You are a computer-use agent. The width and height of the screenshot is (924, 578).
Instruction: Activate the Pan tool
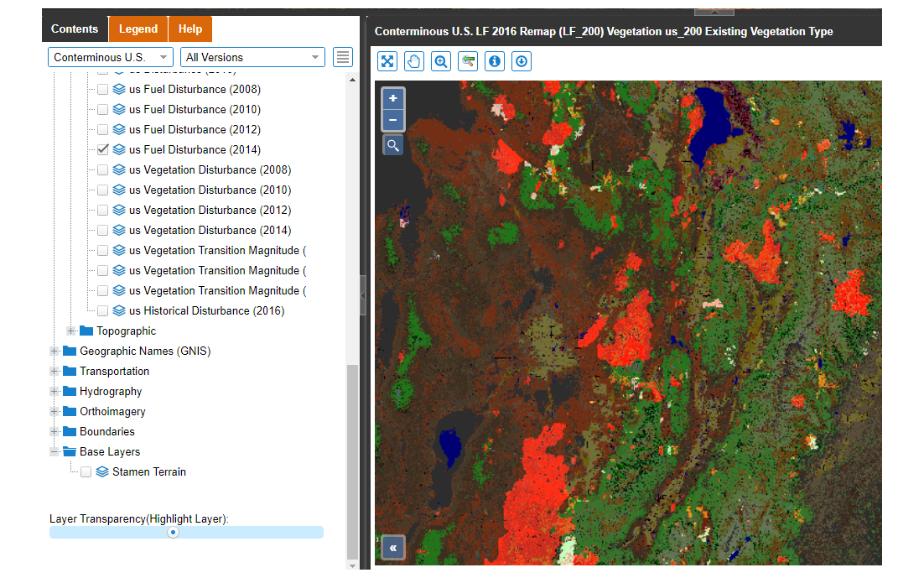pyautogui.click(x=413, y=61)
